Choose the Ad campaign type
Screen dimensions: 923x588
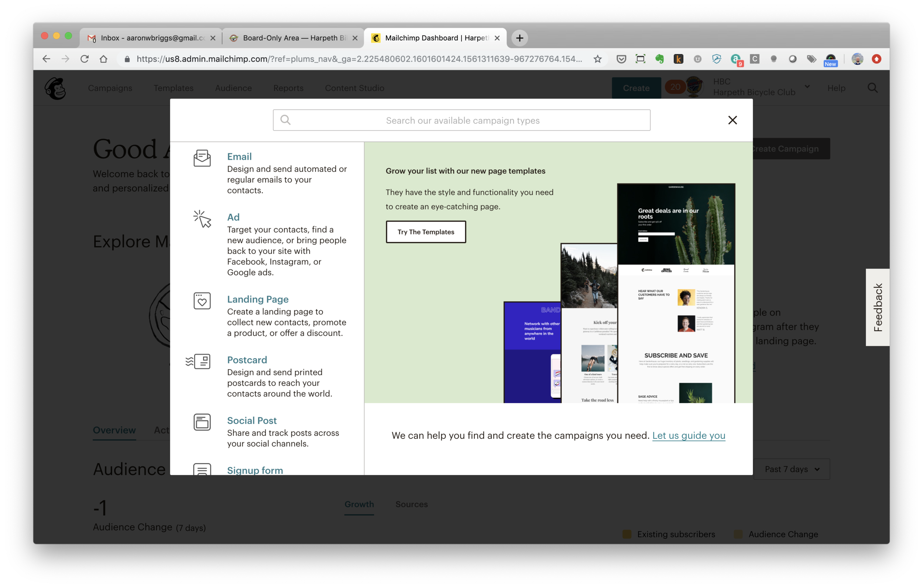(233, 217)
